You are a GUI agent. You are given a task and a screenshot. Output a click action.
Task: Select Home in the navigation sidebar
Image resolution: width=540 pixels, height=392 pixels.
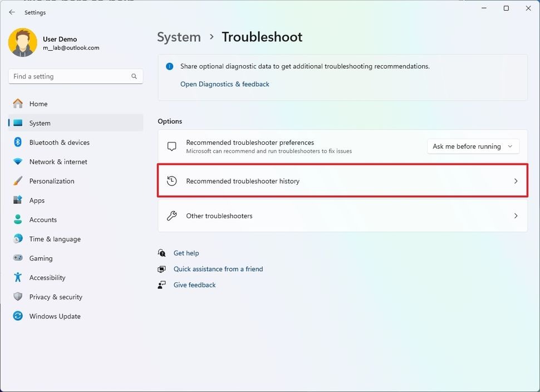pos(38,104)
